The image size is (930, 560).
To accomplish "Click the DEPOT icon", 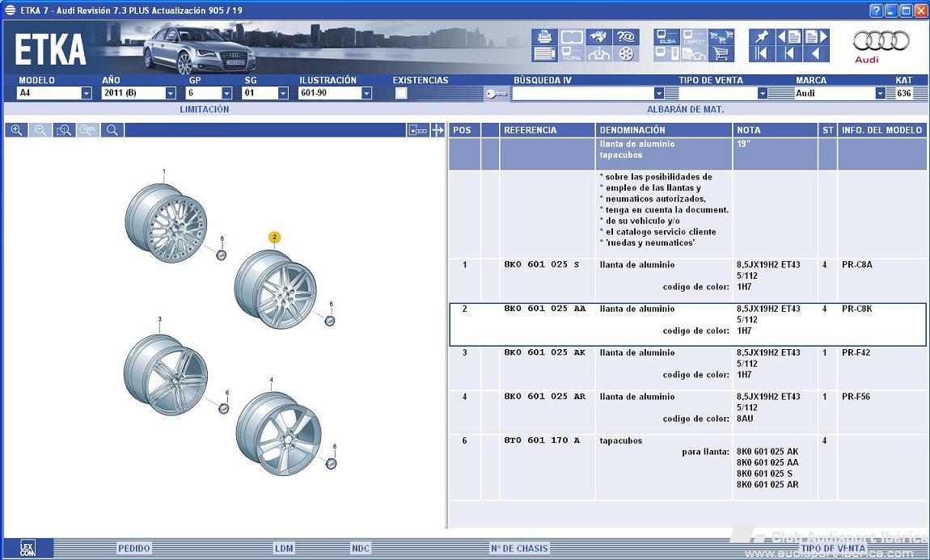I will [x=694, y=36].
